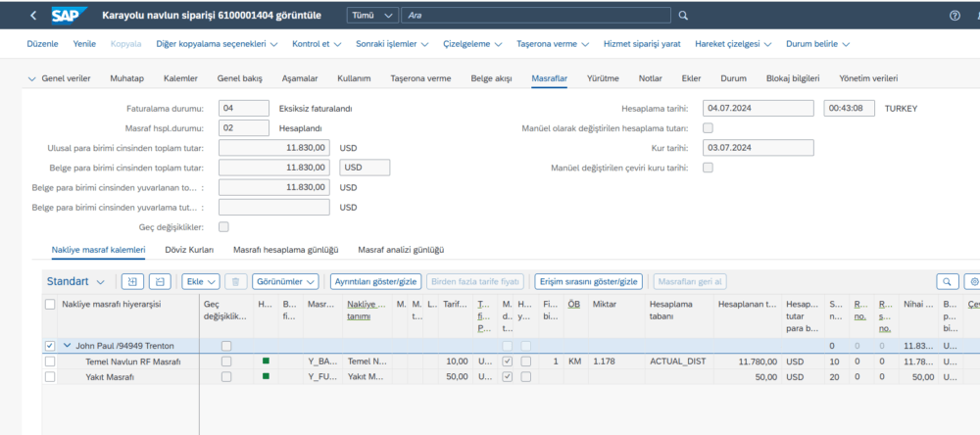Screen dimensions: 980x435
Task: Click green status square for Yakıt Masrafı
Action: 266,376
